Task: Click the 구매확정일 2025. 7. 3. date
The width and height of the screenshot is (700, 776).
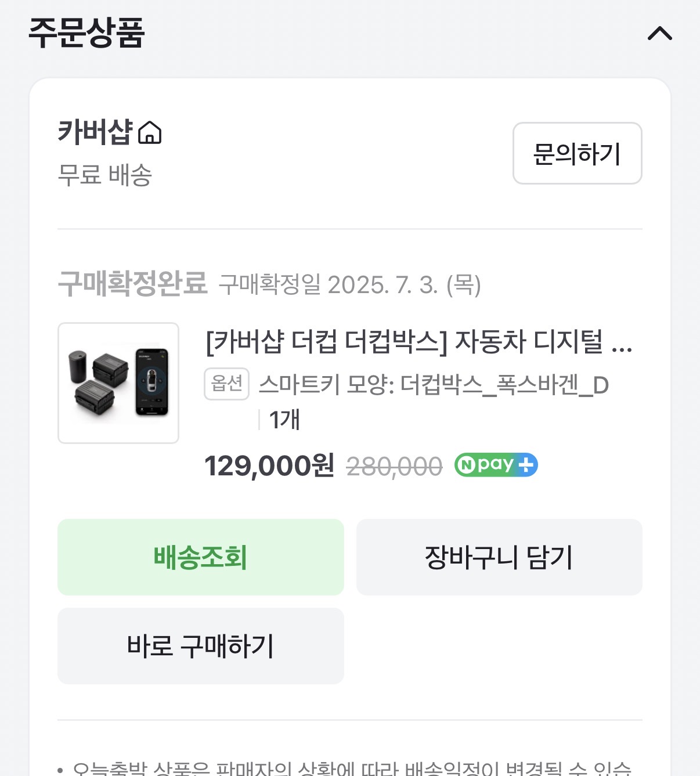Action: (x=349, y=285)
